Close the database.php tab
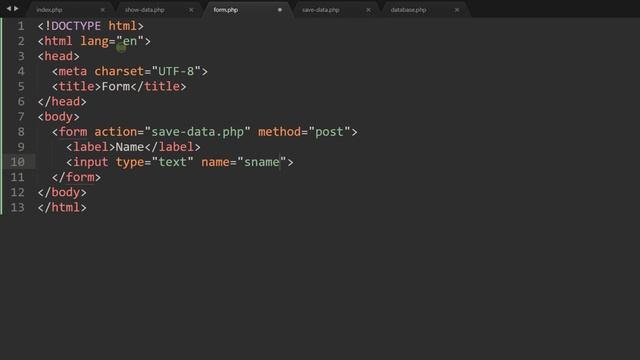The width and height of the screenshot is (640, 360). [x=457, y=10]
